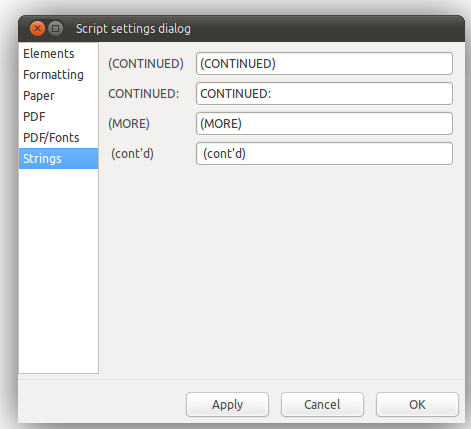
Task: Focus the (CONTINUED) text field
Action: [324, 64]
